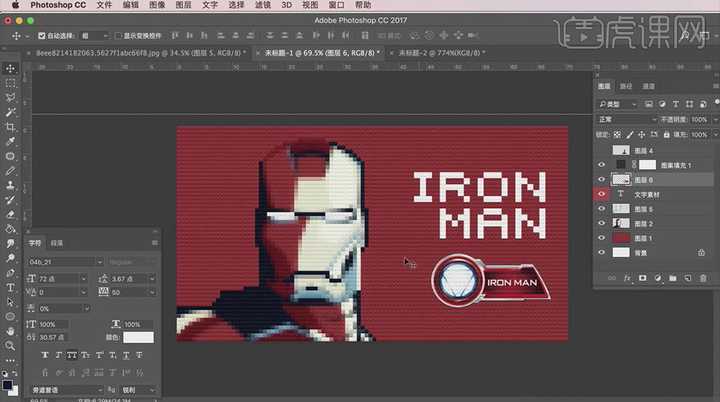Screen dimensions: 720x402
Task: Open the layer blend mode dropdown
Action: 627,119
